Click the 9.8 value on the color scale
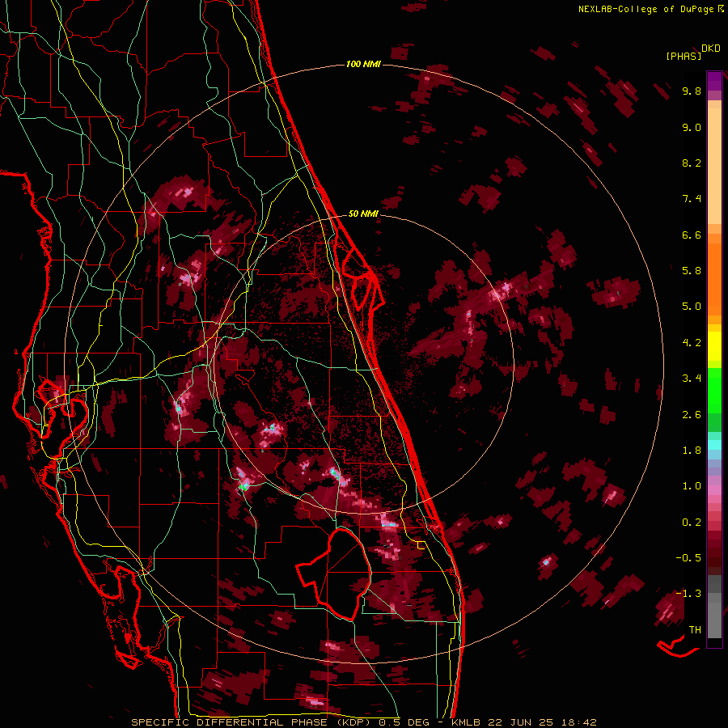This screenshot has width=728, height=728. 692,91
